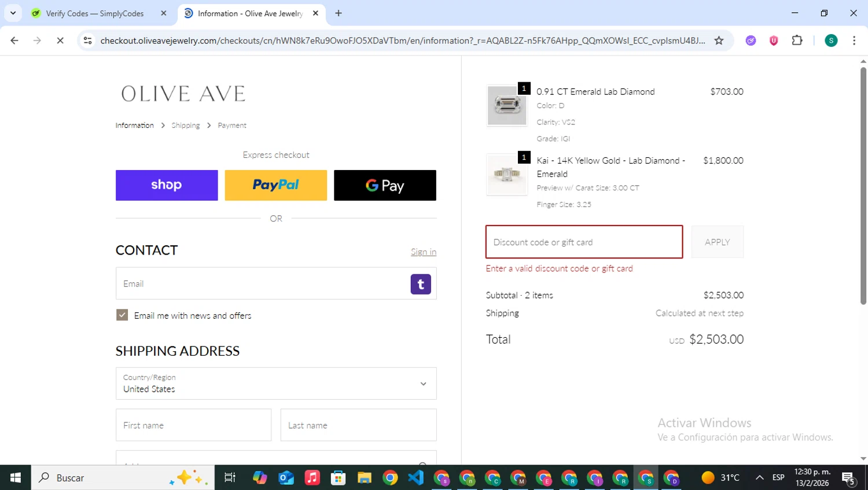This screenshot has width=868, height=490.
Task: Open Chrome's three-dot menu
Action: pyautogui.click(x=854, y=40)
